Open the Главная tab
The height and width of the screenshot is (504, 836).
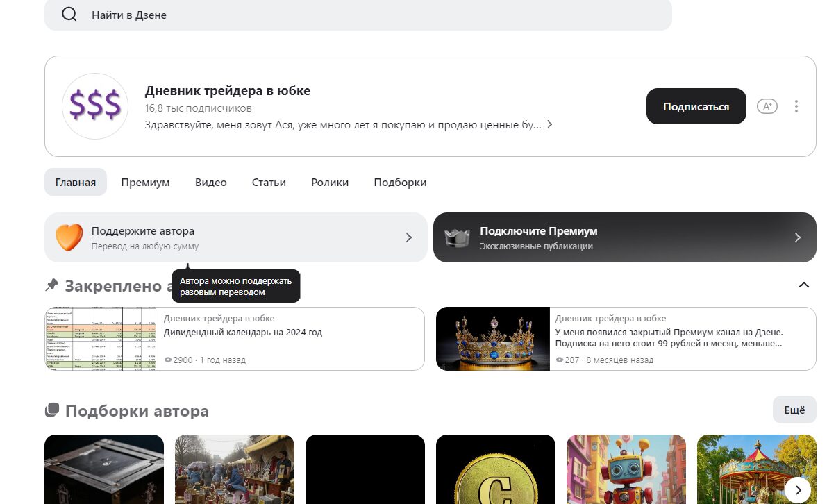(76, 182)
